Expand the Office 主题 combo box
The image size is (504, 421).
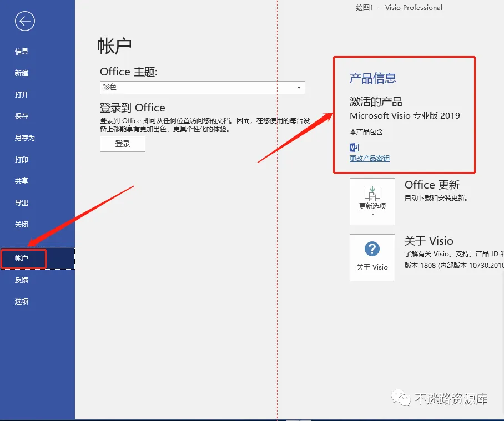click(x=203, y=87)
